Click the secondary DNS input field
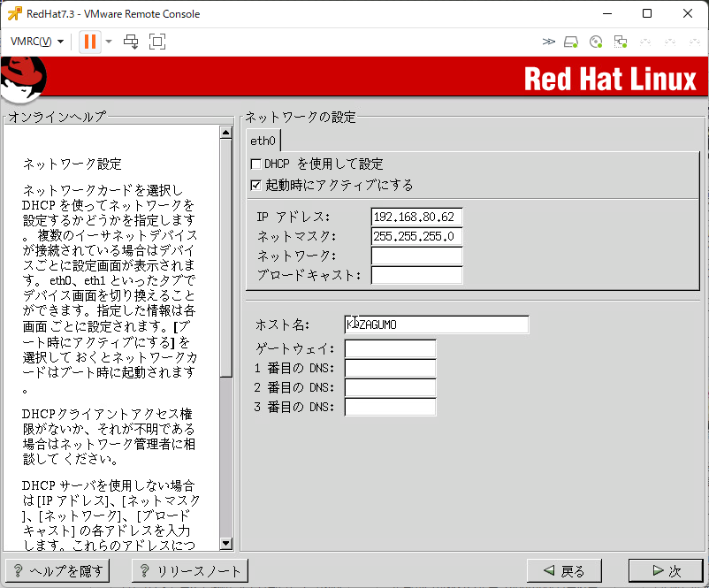The height and width of the screenshot is (588, 709). tap(390, 387)
